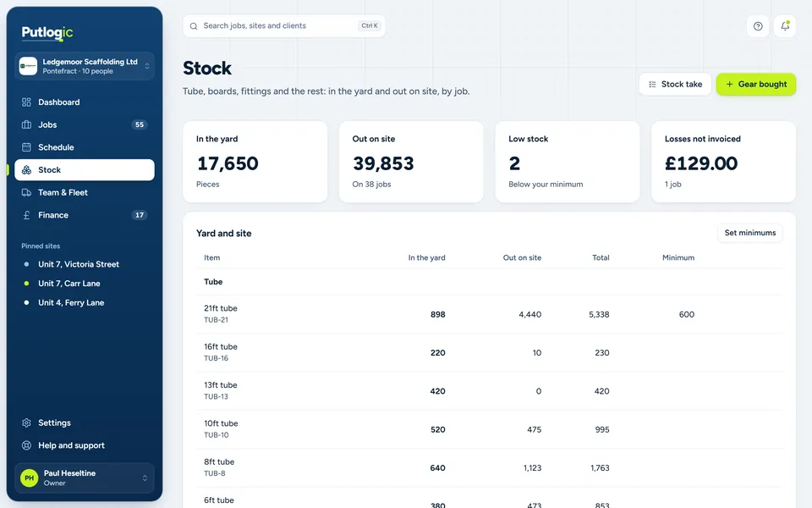Click the Dashboard grid icon
The height and width of the screenshot is (508, 812).
[x=26, y=102]
